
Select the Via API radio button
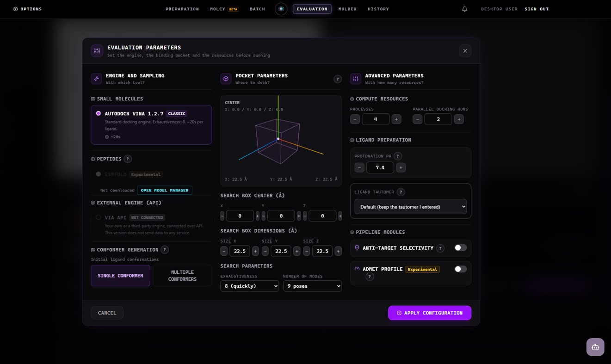pyautogui.click(x=99, y=217)
